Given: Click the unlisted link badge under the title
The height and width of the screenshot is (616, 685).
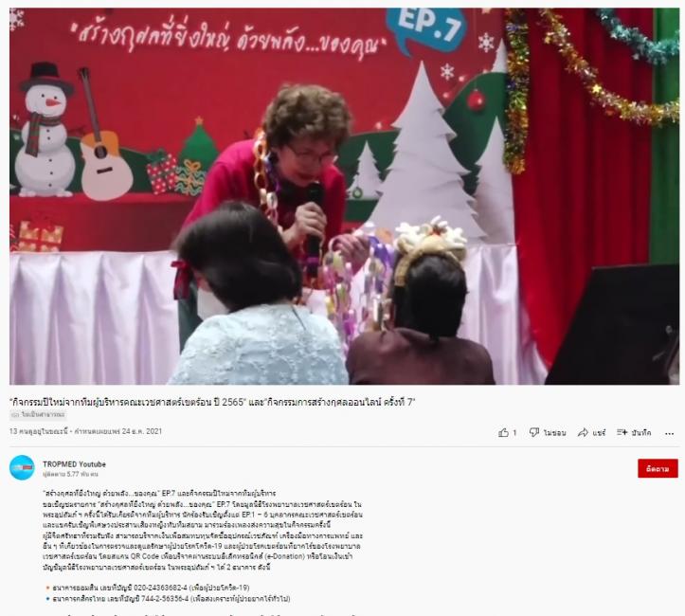Looking at the screenshot, I should pos(38,414).
